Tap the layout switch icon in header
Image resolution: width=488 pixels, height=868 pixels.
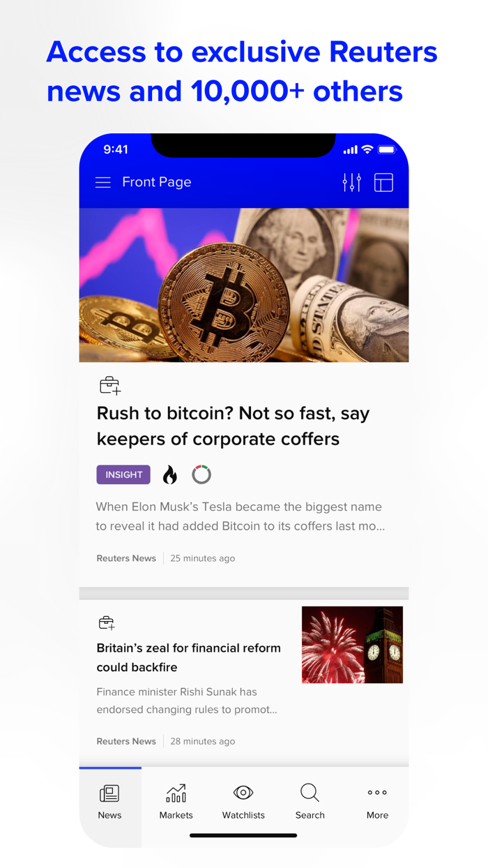click(384, 183)
